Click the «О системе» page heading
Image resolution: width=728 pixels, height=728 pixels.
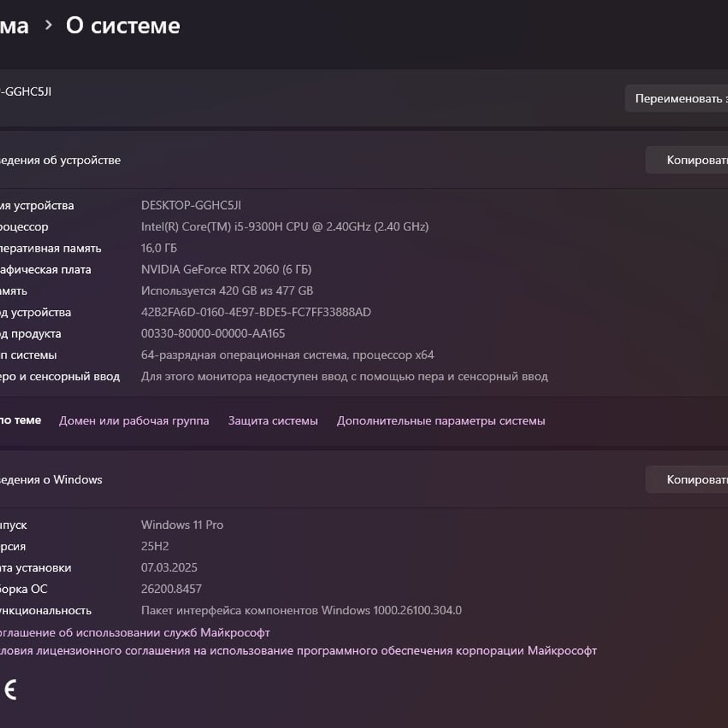pos(123,26)
